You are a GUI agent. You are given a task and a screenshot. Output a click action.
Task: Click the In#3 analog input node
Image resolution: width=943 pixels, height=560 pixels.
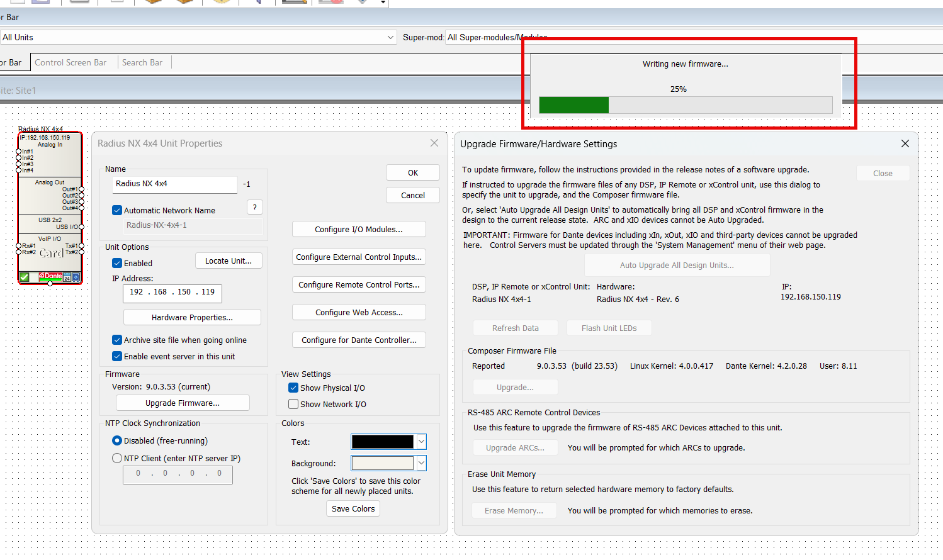19,164
